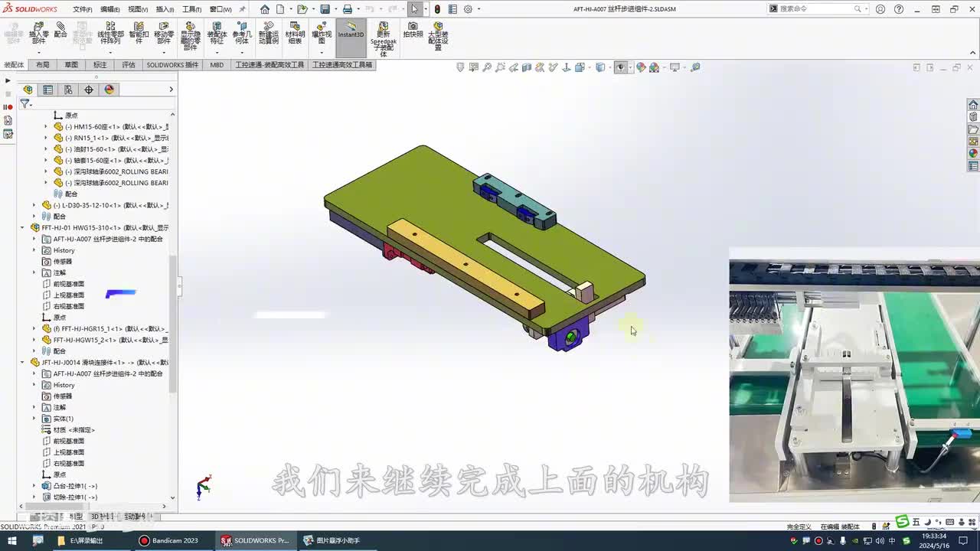980x551 pixels.
Task: Switch to the 评估 (Evaluate) ribbon tab
Action: pyautogui.click(x=128, y=65)
